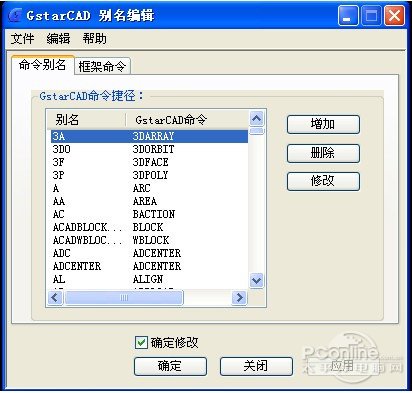Click the 确定 button

[x=170, y=366]
